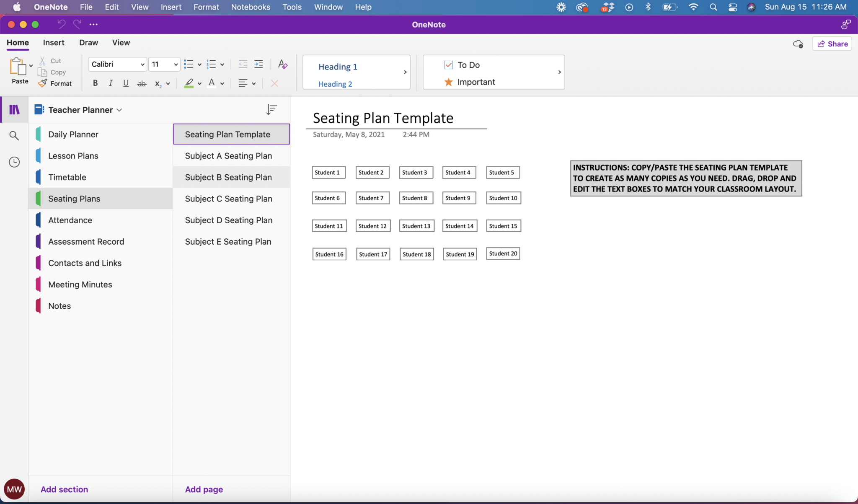Image resolution: width=858 pixels, height=504 pixels.
Task: Click the Underline formatting icon
Action: (x=126, y=83)
